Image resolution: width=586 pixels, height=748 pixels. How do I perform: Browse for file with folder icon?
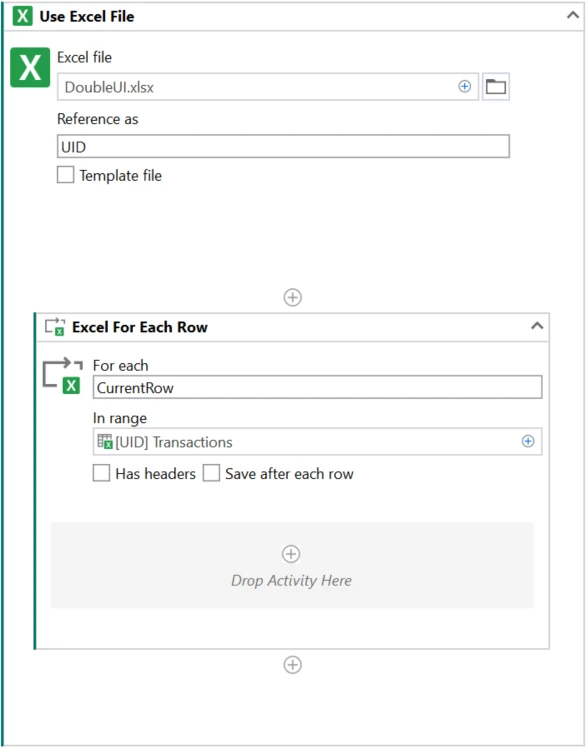pyautogui.click(x=496, y=87)
